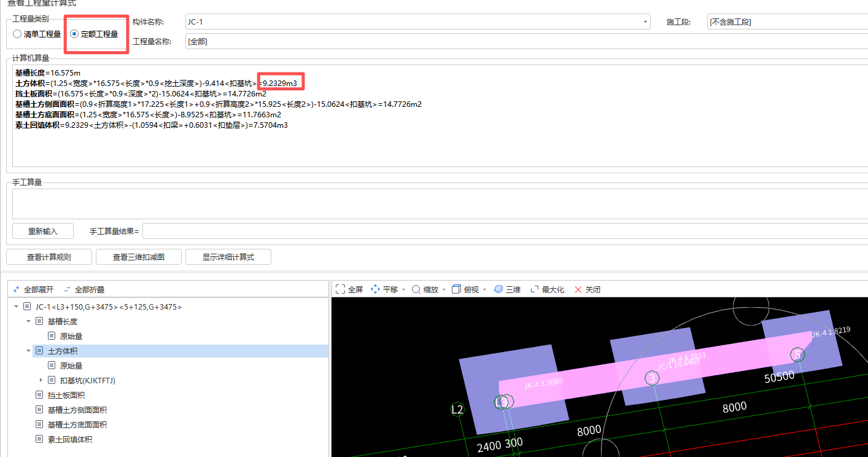Click the 全屏 fullscreen icon

[x=340, y=289]
